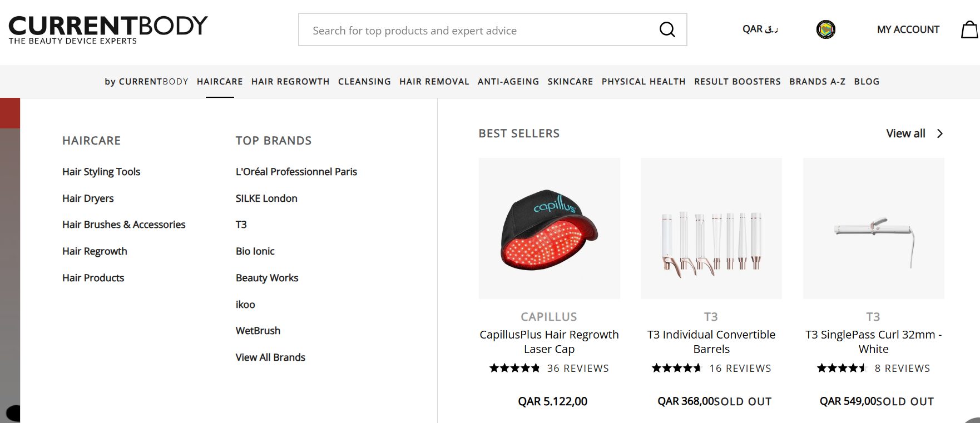This screenshot has height=423, width=980.
Task: Click the View All Brands link
Action: tap(270, 357)
